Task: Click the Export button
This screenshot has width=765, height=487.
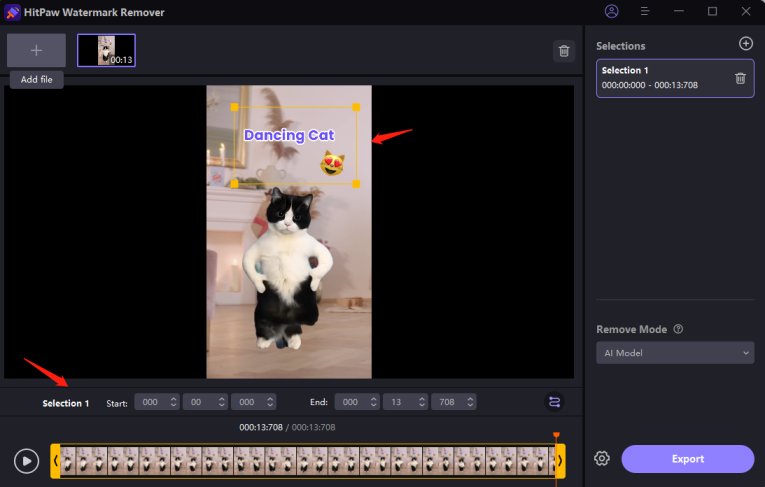Action: click(687, 459)
